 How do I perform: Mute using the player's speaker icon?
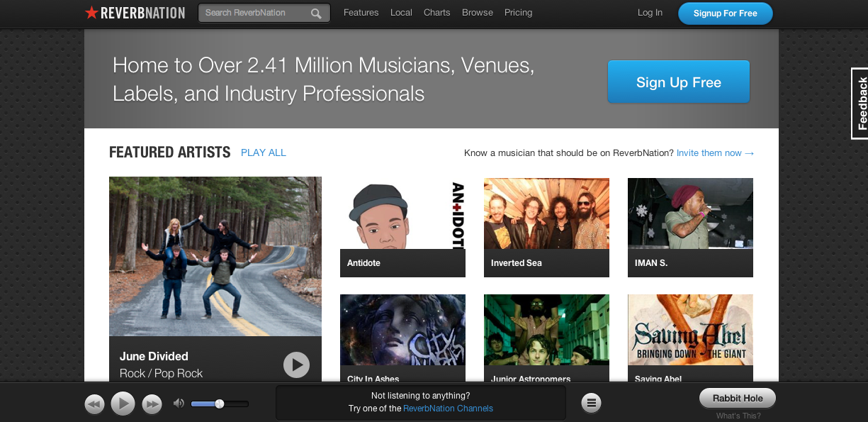pyautogui.click(x=179, y=404)
